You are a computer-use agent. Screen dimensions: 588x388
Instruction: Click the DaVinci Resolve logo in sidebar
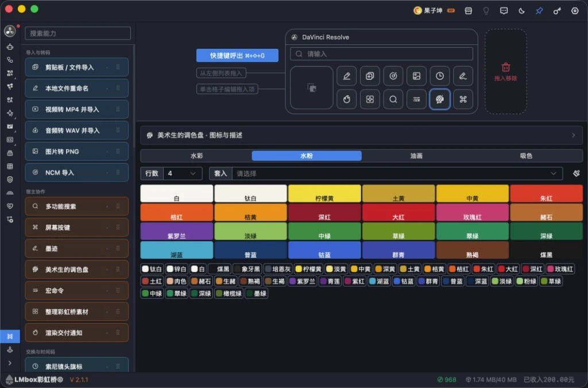pos(10,31)
